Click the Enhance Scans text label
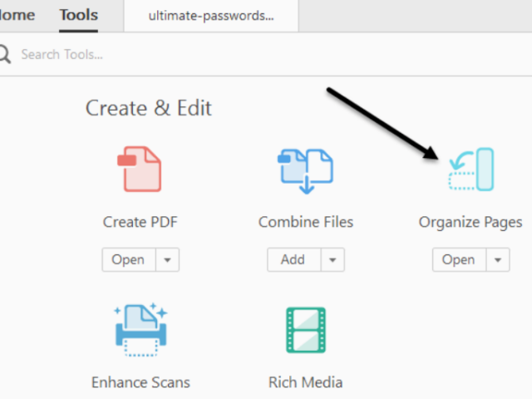 [140, 382]
